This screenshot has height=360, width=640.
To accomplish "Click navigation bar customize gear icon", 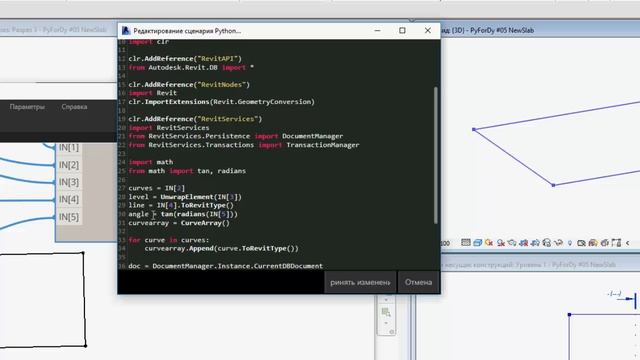I will (391, 332).
